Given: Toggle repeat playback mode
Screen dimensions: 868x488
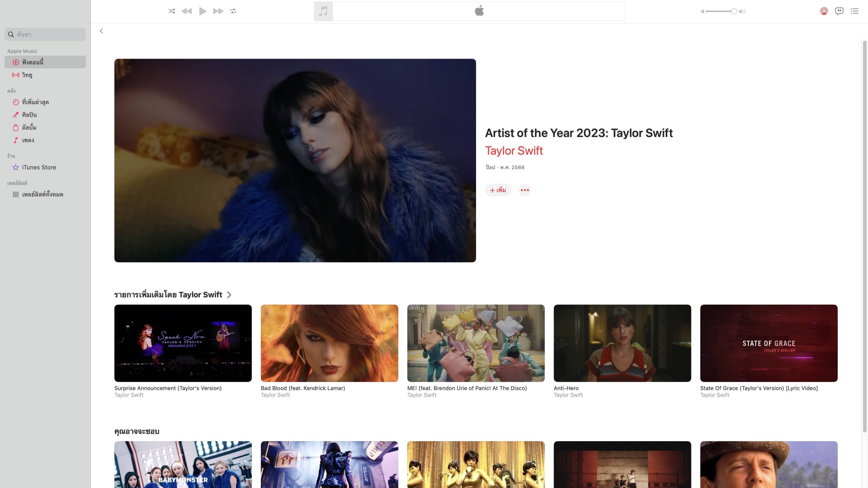Looking at the screenshot, I should pos(233,11).
